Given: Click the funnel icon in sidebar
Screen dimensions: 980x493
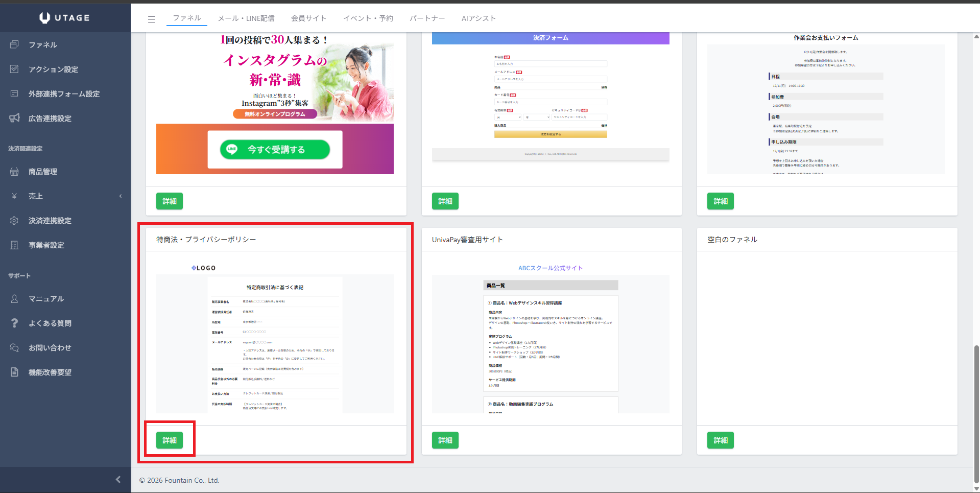Looking at the screenshot, I should tap(14, 44).
